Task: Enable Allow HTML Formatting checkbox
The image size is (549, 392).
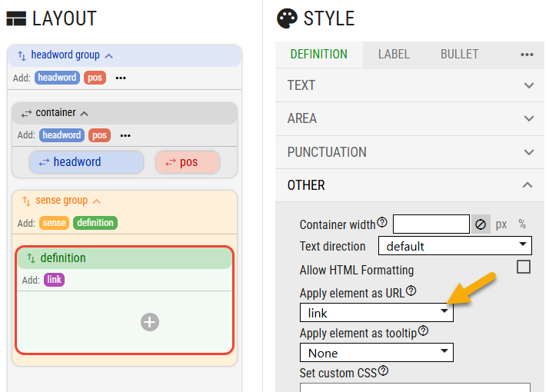Action: pos(524,267)
